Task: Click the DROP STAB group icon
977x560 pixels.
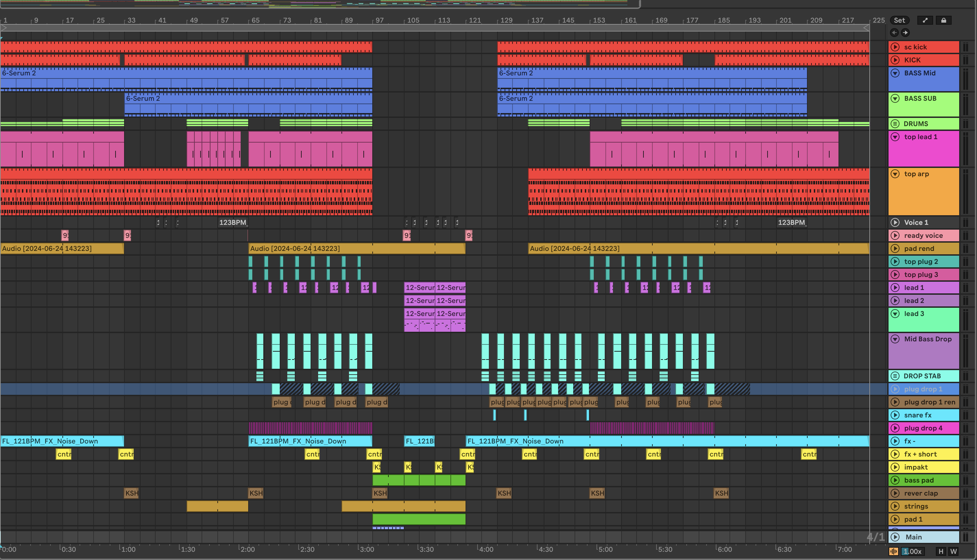Action: [x=895, y=376]
